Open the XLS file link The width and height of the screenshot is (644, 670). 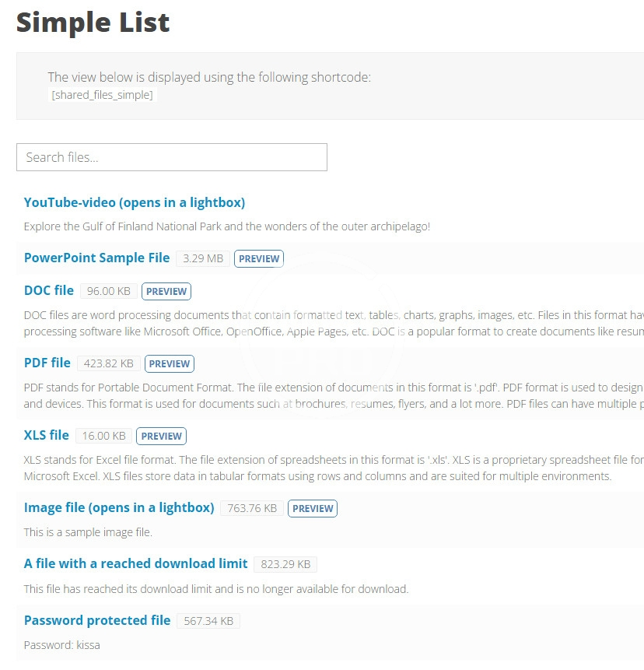coord(47,435)
